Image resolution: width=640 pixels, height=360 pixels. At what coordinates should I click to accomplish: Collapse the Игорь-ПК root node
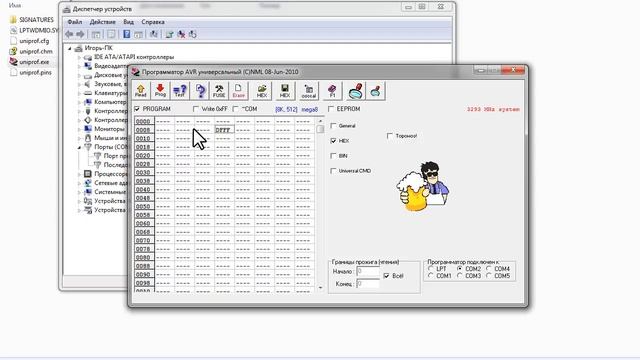point(69,48)
